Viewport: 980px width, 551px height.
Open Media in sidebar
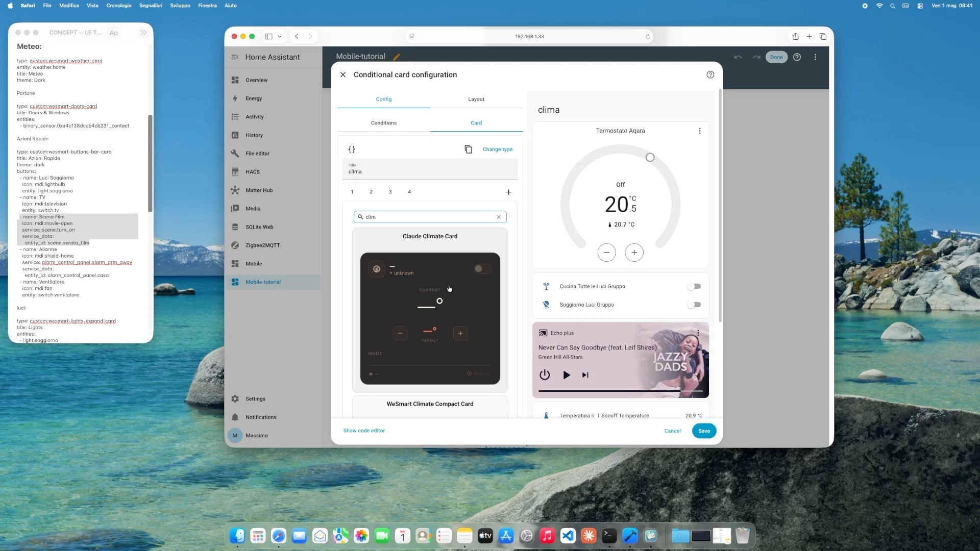(x=273, y=209)
